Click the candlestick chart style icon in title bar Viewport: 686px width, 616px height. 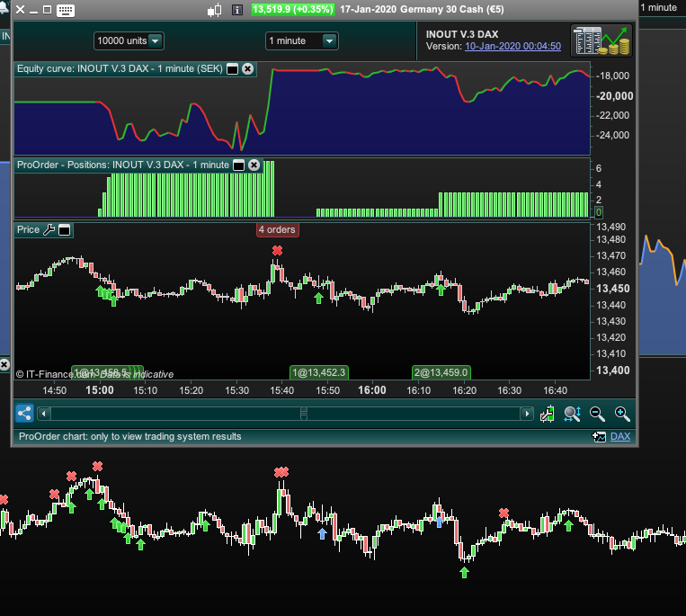[214, 10]
